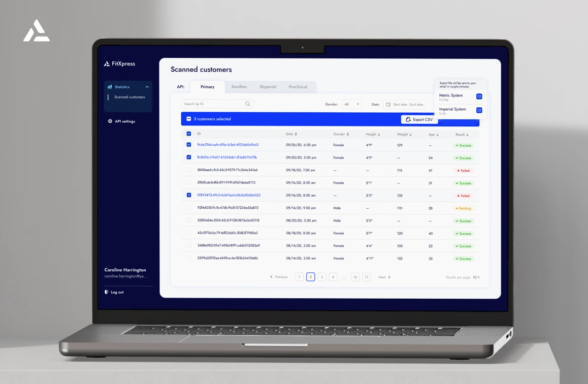Switch to the Sandbox API tab
The image size is (588, 384).
(x=239, y=87)
